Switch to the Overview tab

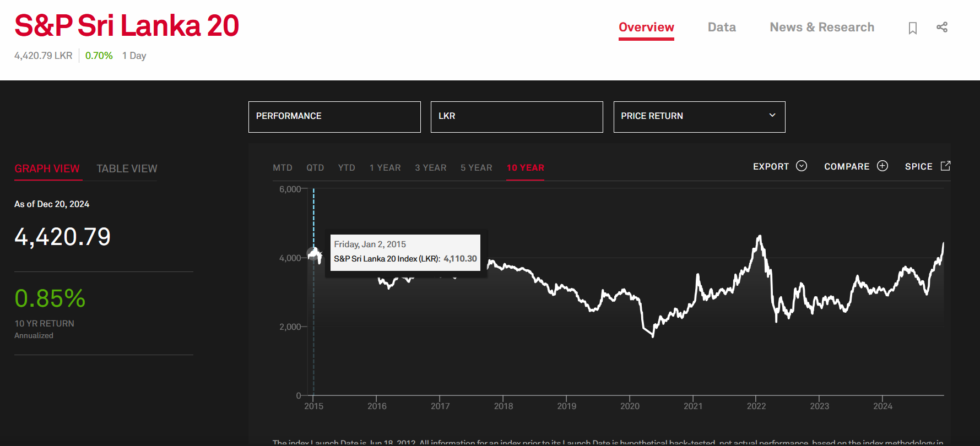pyautogui.click(x=646, y=28)
